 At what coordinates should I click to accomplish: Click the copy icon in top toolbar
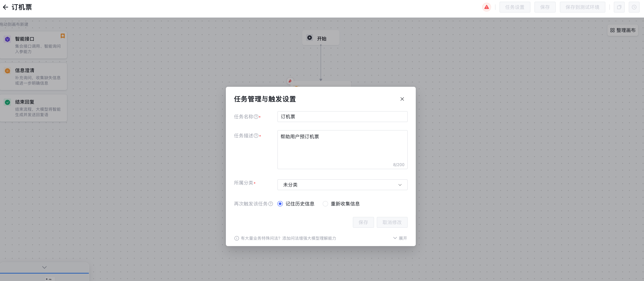coord(619,7)
